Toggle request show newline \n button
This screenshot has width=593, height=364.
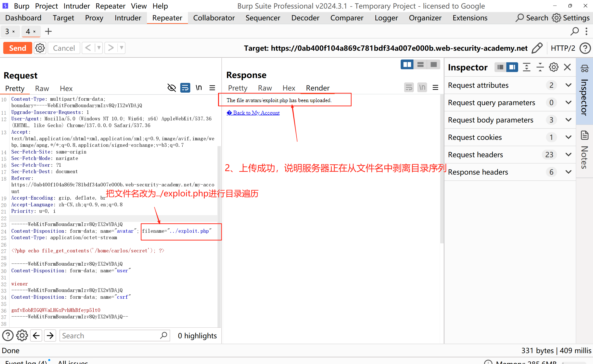tap(199, 88)
